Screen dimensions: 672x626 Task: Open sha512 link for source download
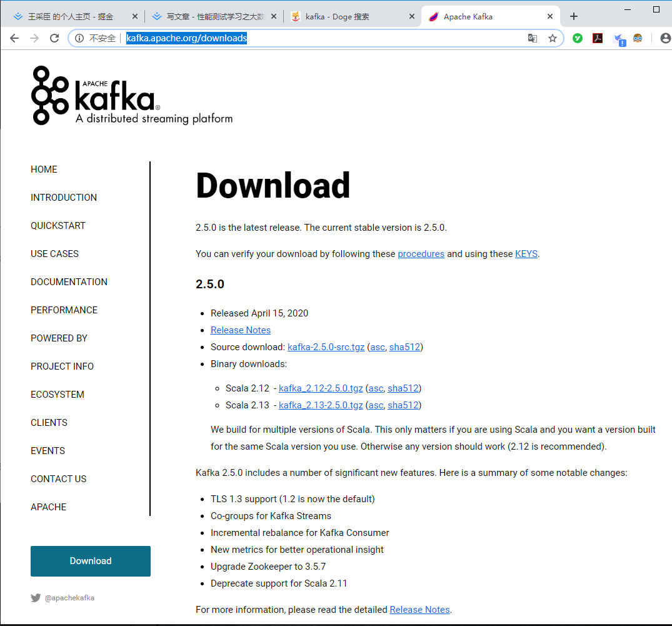click(x=404, y=347)
